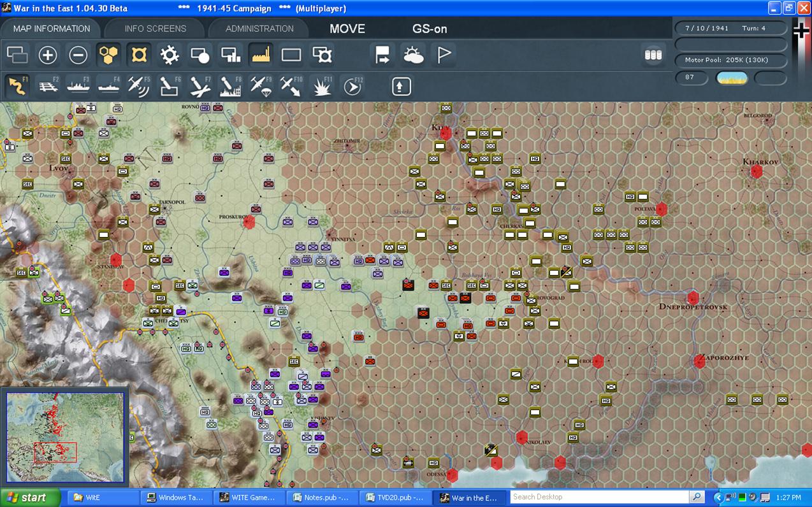Open the gear/cog map option icon
Image resolution: width=812 pixels, height=507 pixels.
click(170, 55)
